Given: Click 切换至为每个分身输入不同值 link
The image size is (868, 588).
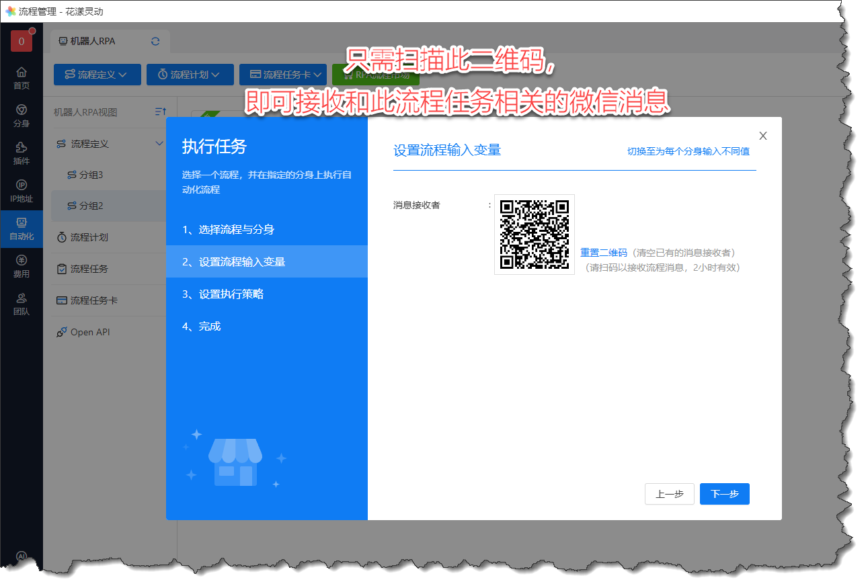Looking at the screenshot, I should pos(688,151).
